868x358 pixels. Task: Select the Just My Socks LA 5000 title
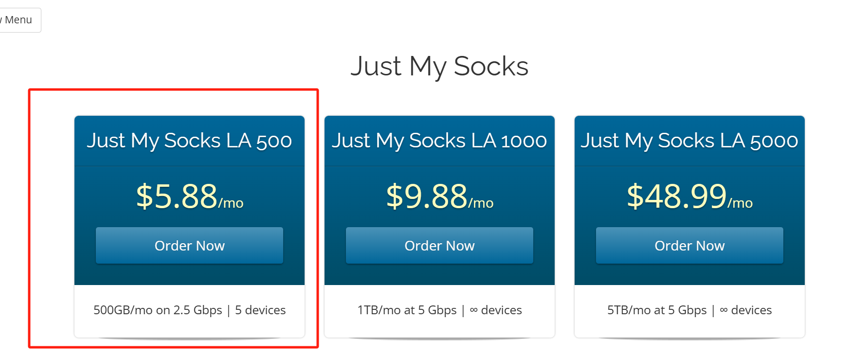click(x=689, y=141)
